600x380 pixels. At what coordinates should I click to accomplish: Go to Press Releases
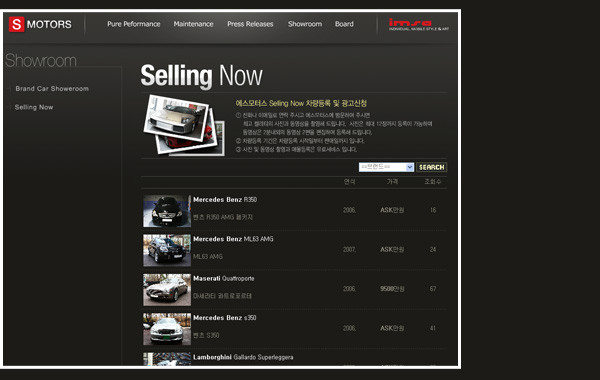(x=250, y=24)
